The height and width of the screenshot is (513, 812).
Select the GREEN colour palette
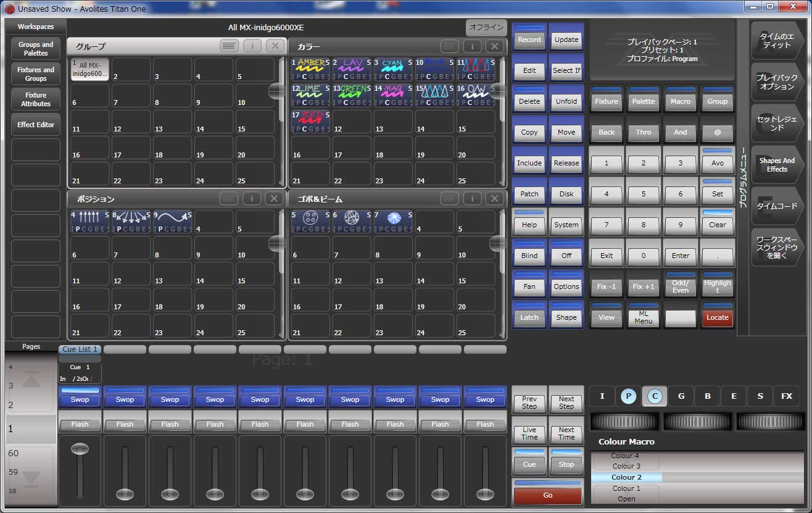(x=352, y=95)
